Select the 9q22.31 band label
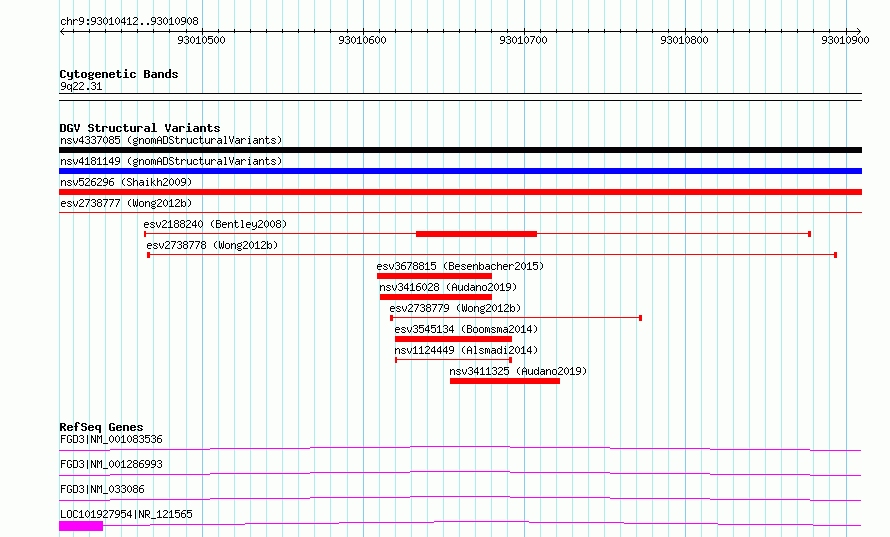Viewport: 890px width, 537px height. coord(81,86)
